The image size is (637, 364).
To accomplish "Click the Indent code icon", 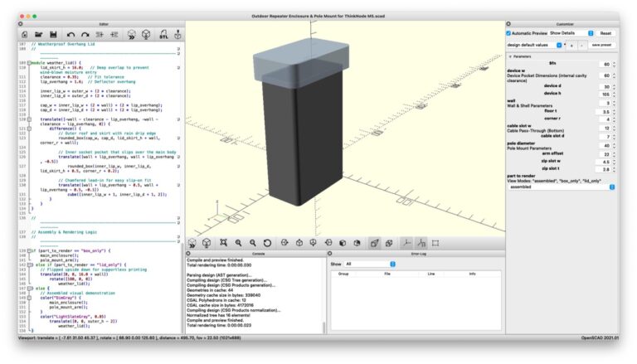I will 114,35.
